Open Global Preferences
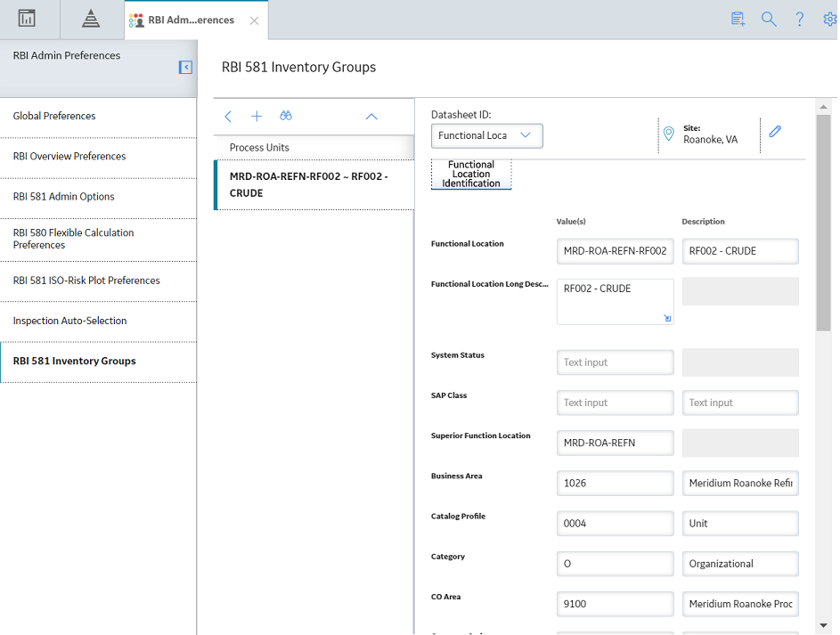 [x=99, y=116]
